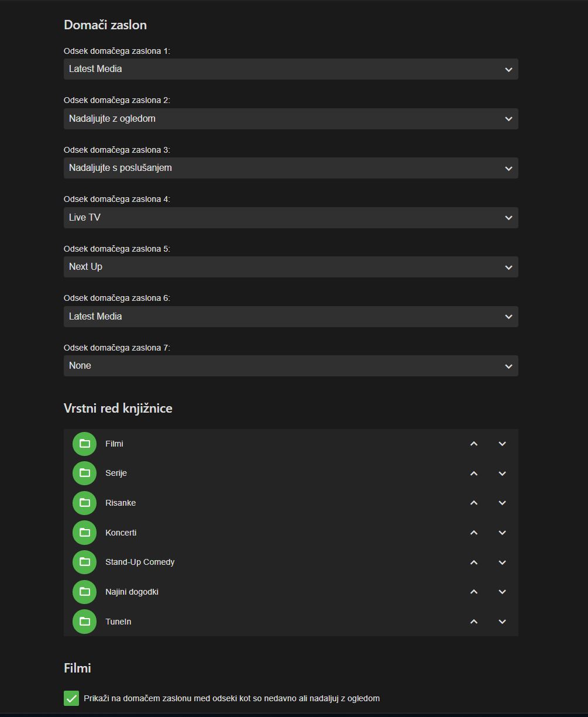This screenshot has width=588, height=717.
Task: Click the TuneIn folder icon
Action: pos(84,622)
